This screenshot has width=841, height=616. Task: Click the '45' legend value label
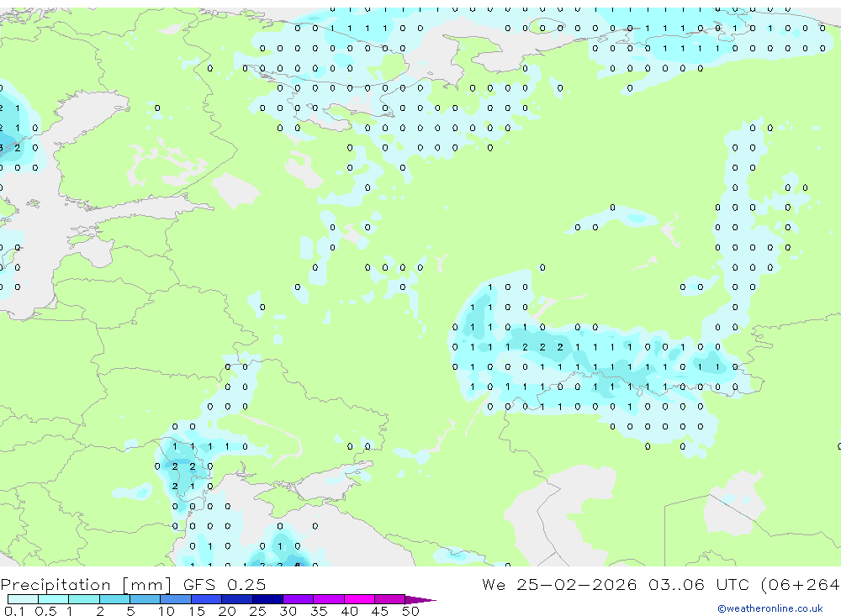click(x=380, y=611)
